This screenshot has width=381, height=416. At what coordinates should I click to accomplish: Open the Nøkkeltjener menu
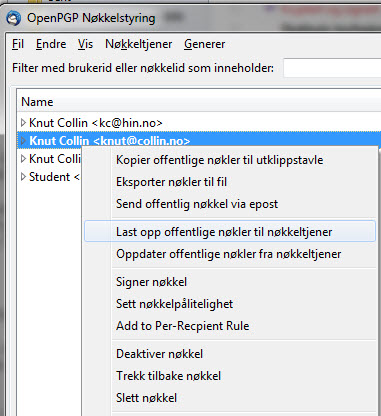[x=138, y=44]
